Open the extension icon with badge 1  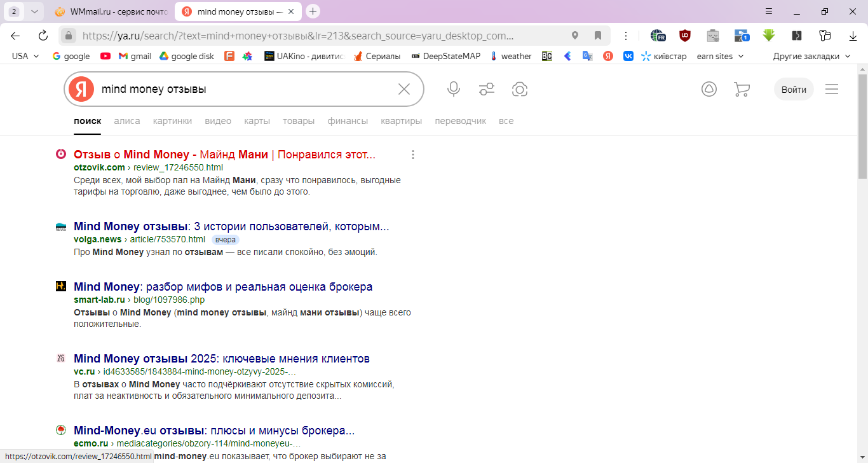741,36
